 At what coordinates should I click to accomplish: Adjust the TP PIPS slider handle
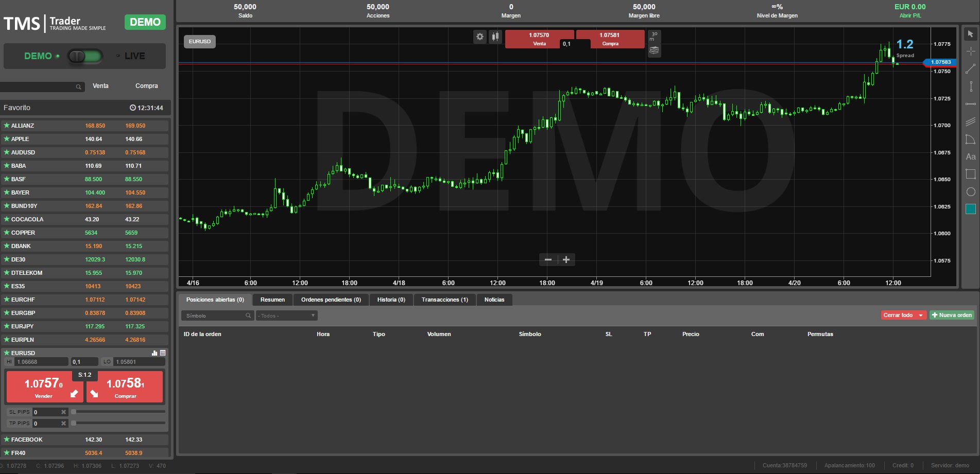(74, 423)
